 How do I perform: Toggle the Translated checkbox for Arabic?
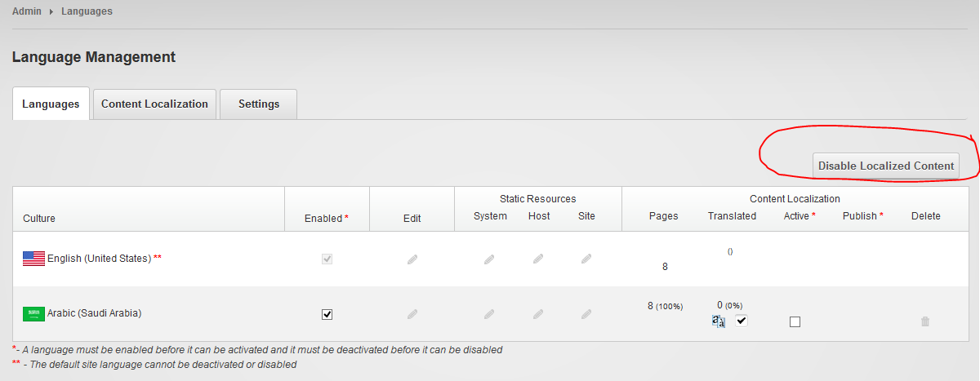pos(742,321)
